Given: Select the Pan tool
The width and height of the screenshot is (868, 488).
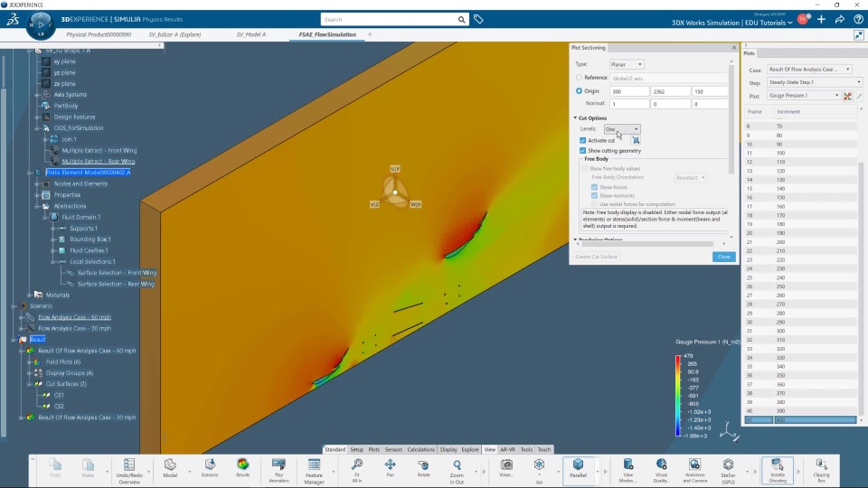Looking at the screenshot, I should click(391, 468).
